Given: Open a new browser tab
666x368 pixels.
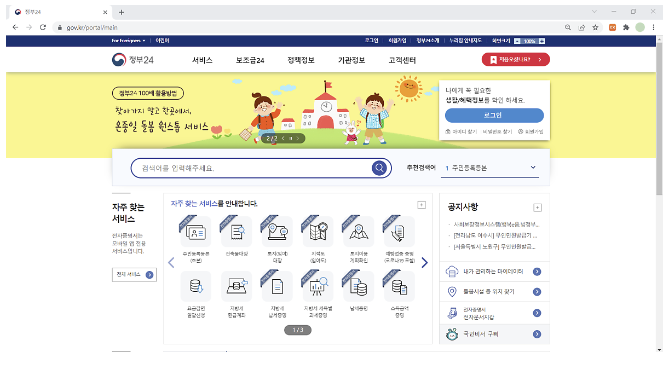Looking at the screenshot, I should click(121, 12).
